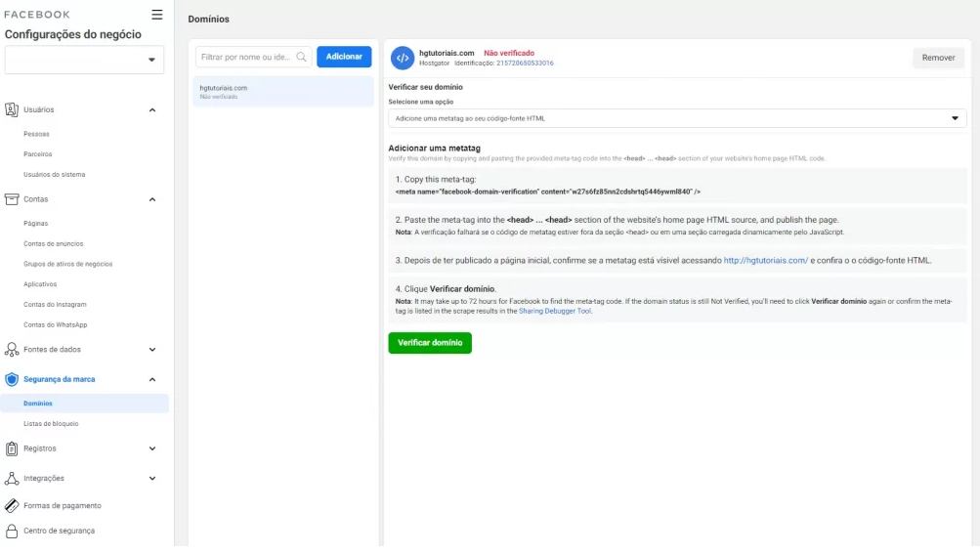Expand the Fontes de dados chevron
Viewport: 980px width, 554px height.
151,350
